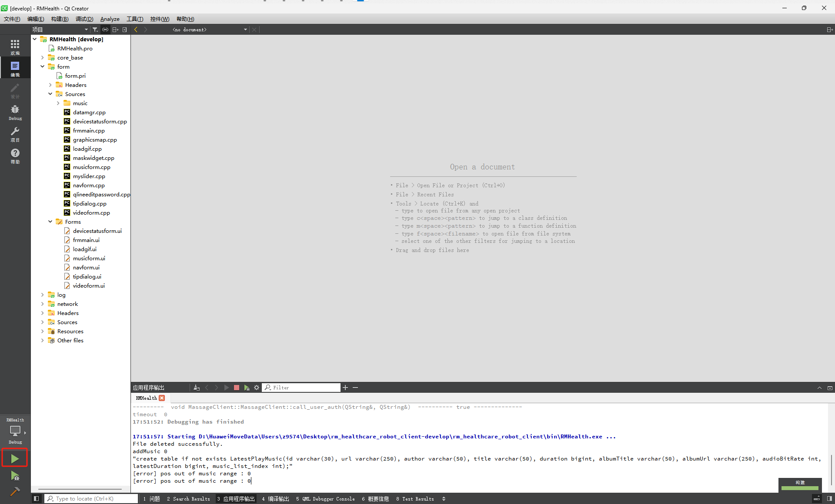Open 8 Test Results pane
Viewport: 835px width, 504px height.
[415, 499]
